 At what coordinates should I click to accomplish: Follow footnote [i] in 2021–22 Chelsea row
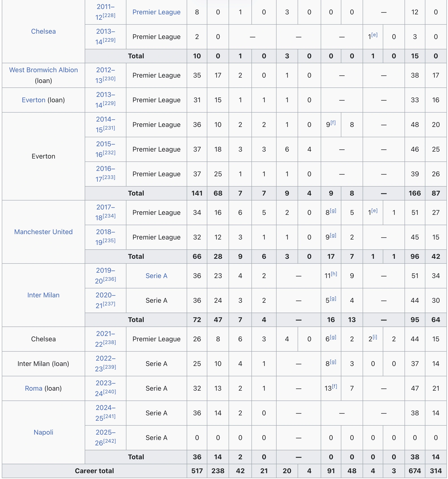[375, 337]
